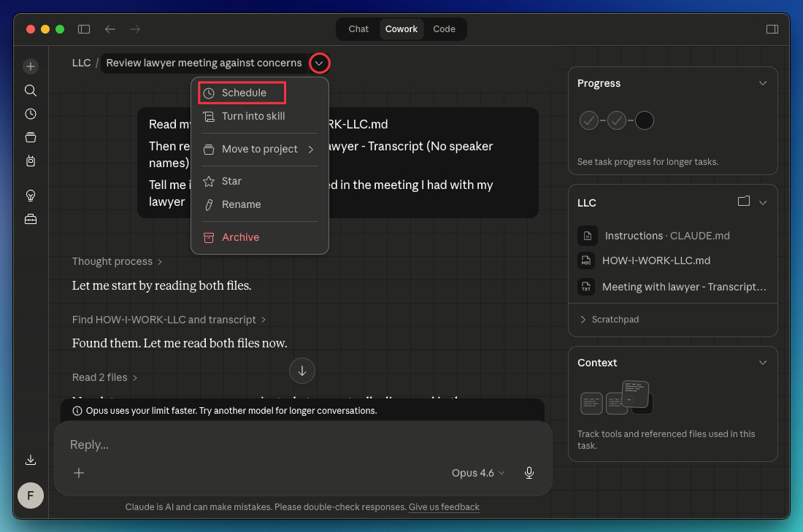
Task: Expand the Scratchpad section
Action: [x=610, y=320]
